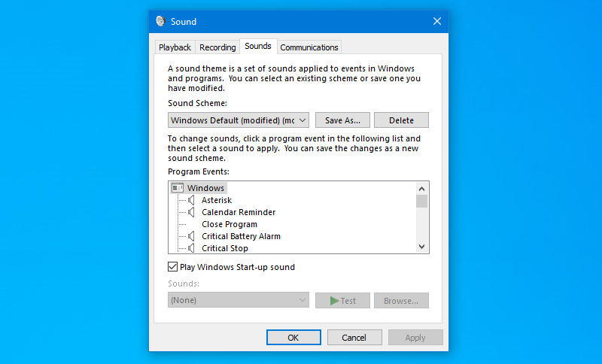The height and width of the screenshot is (364, 602).
Task: Click the Cancel button
Action: click(x=354, y=337)
